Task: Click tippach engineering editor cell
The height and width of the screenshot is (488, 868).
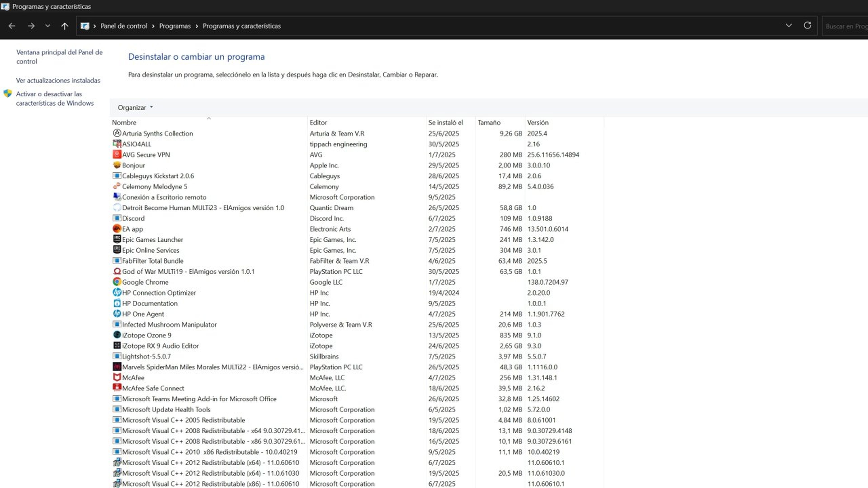Action: (x=338, y=144)
